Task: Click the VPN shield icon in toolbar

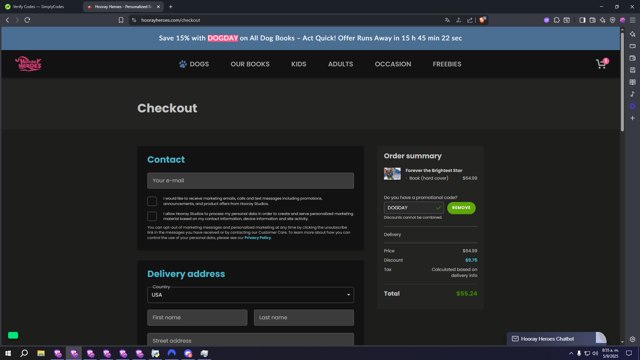Action: [612, 20]
